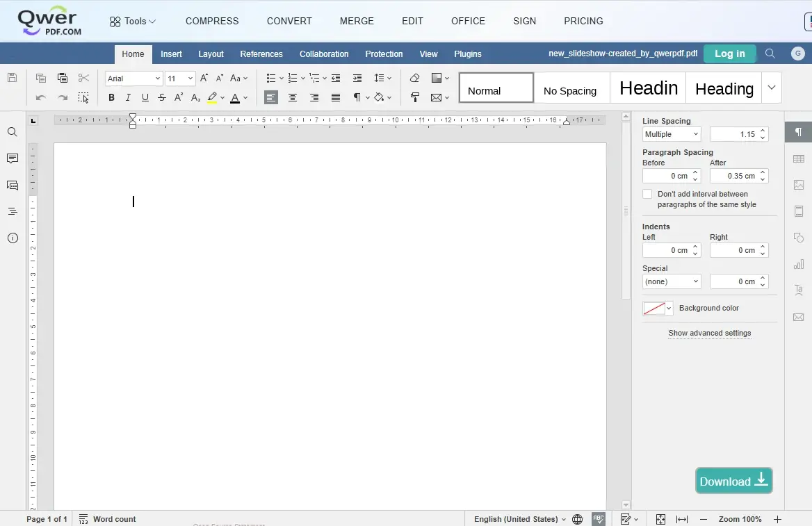Open the Special (none) indent dropdown
Screen dimensions: 812x526
(x=672, y=281)
